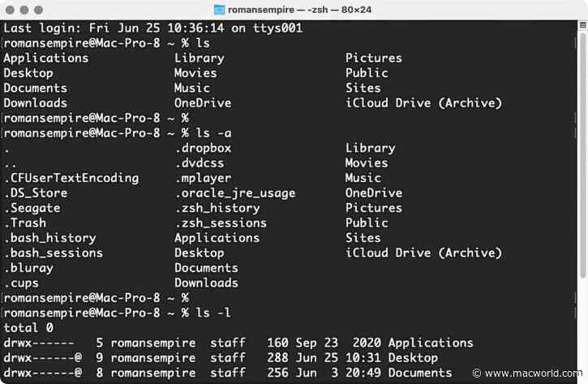Click 'Downloads' on the '.cups' row
The width and height of the screenshot is (588, 384).
coord(206,283)
